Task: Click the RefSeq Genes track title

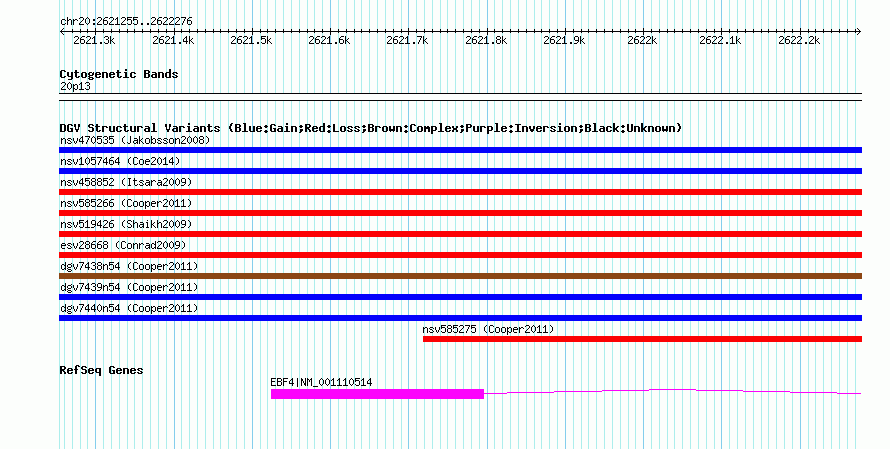Action: 101,370
